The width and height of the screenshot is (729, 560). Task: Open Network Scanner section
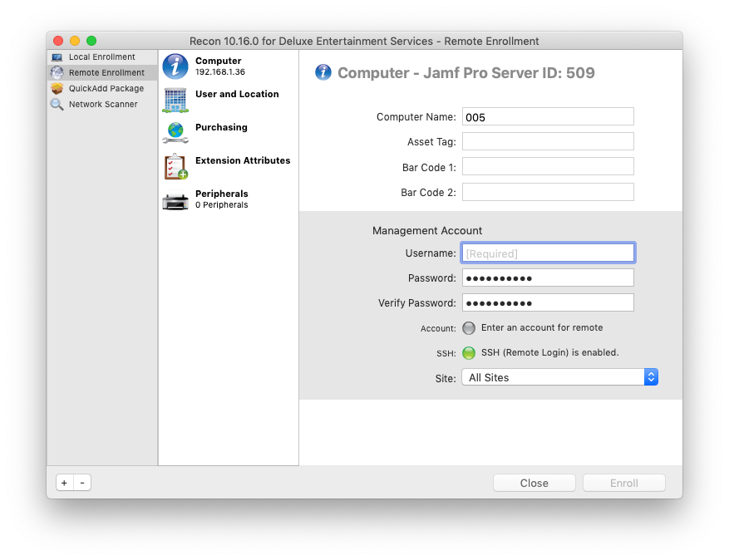click(x=101, y=104)
